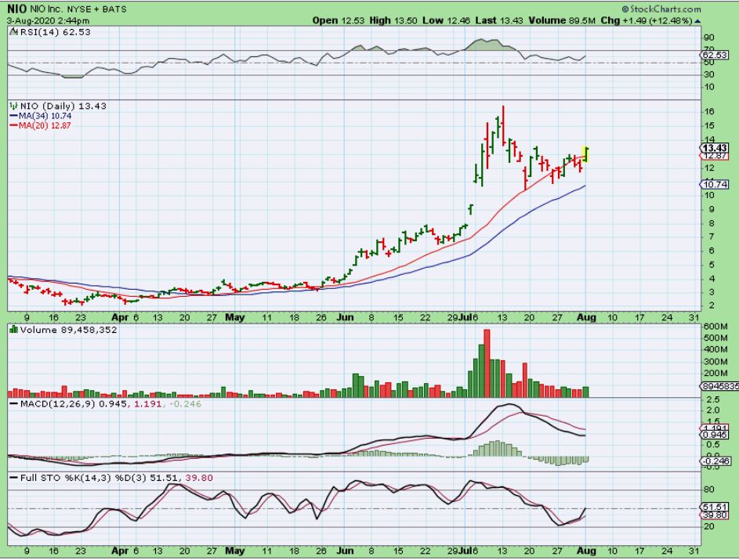Viewport: 739px width, 560px height.
Task: Click the 'Low 12.46' quote value
Action: (446, 20)
